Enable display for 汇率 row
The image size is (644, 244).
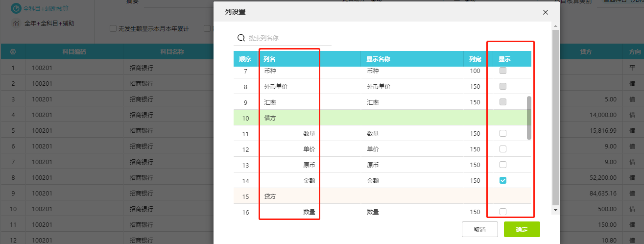coord(503,102)
